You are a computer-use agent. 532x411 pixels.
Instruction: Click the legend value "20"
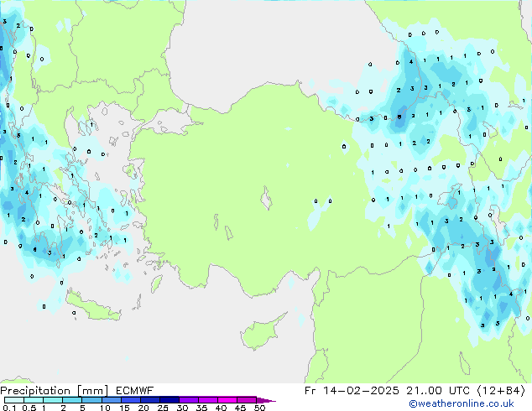[143, 408]
